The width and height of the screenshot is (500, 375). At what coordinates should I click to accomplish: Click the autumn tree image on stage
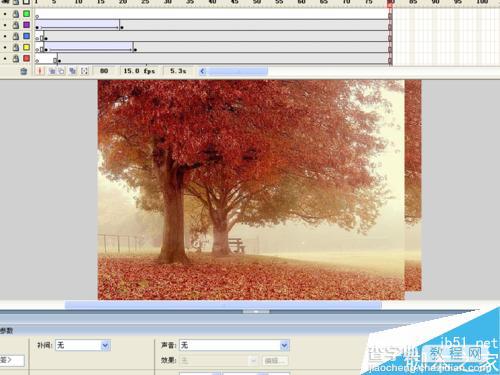click(x=251, y=190)
